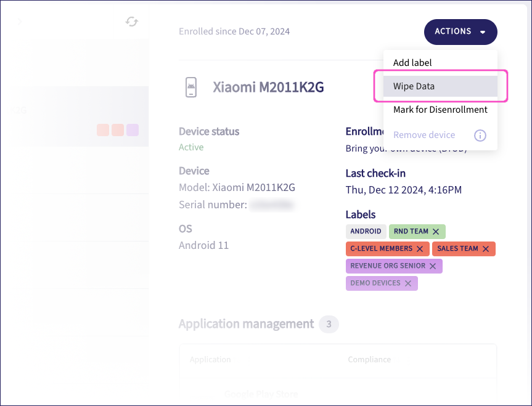This screenshot has height=406, width=532.
Task: Click the Compliance column header
Action: tap(369, 359)
